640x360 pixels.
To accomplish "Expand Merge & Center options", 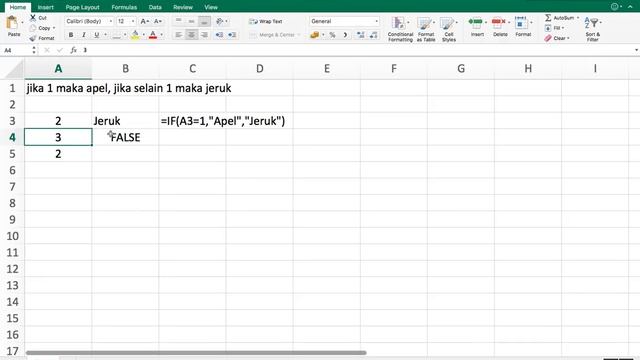I will [299, 35].
